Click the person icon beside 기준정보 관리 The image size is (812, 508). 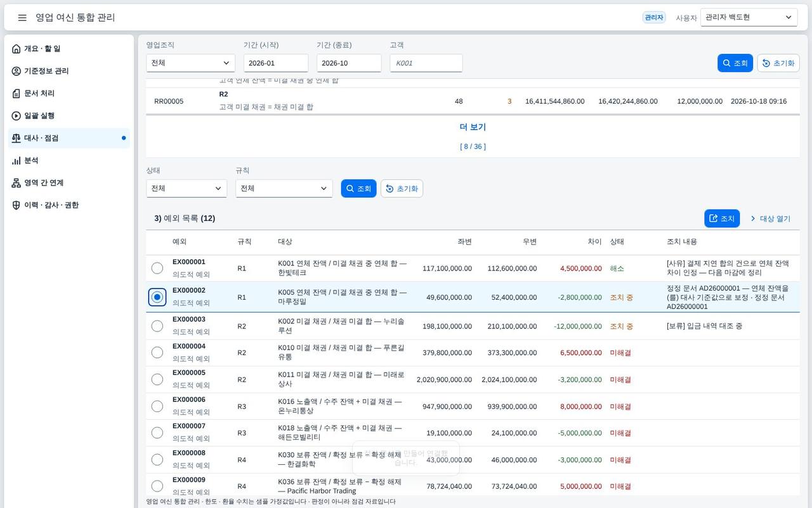click(x=16, y=71)
